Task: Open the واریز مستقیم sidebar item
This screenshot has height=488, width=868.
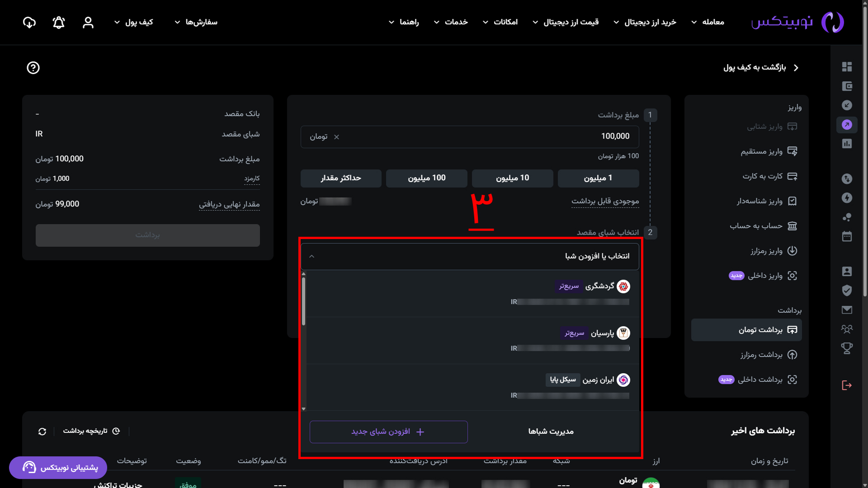Action: (x=761, y=151)
